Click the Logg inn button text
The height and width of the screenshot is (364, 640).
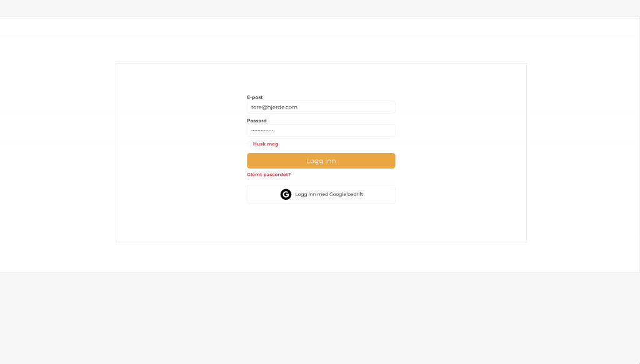(321, 160)
